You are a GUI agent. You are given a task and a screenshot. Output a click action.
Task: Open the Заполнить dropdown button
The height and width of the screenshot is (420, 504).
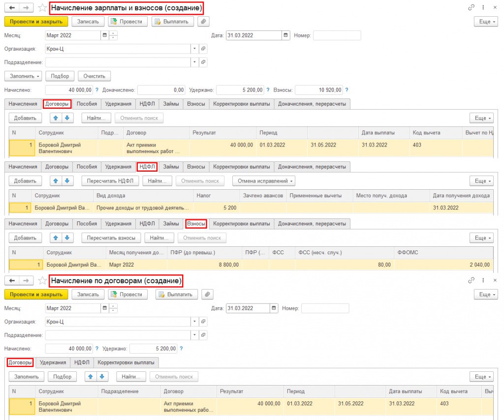23,76
